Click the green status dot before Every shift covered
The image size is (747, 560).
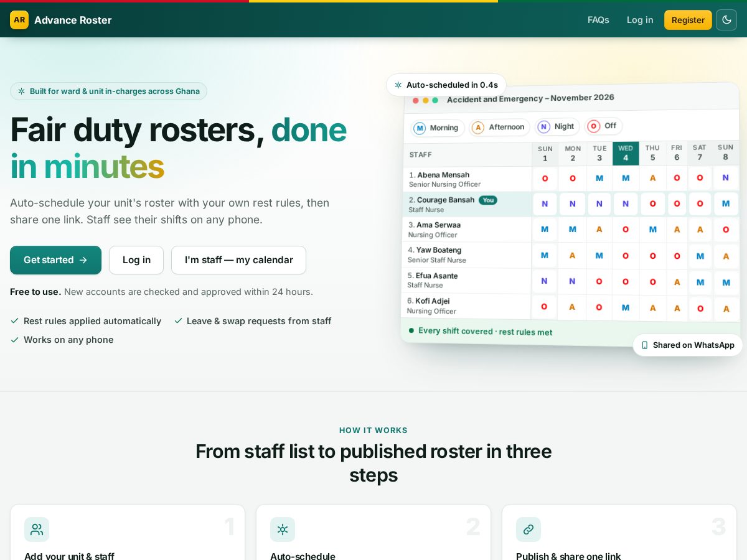(411, 330)
